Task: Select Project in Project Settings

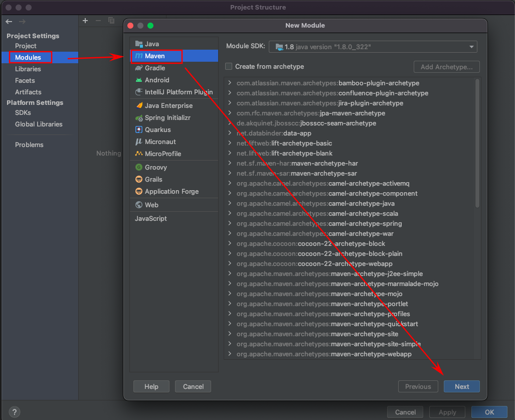Action: click(x=26, y=46)
